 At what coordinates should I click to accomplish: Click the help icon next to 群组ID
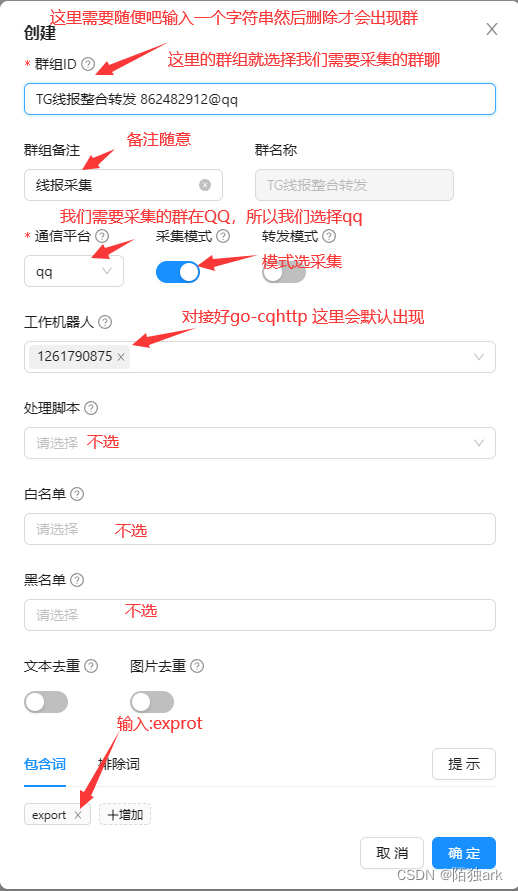click(x=88, y=64)
